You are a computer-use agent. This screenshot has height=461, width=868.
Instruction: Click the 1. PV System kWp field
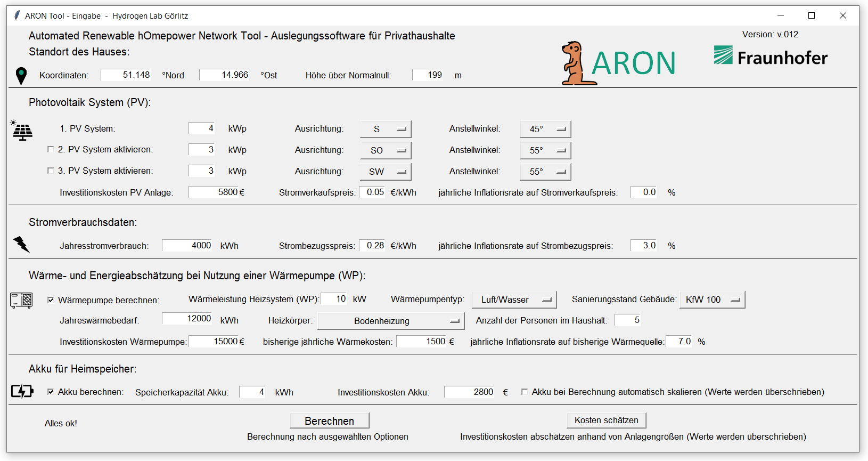click(x=201, y=128)
